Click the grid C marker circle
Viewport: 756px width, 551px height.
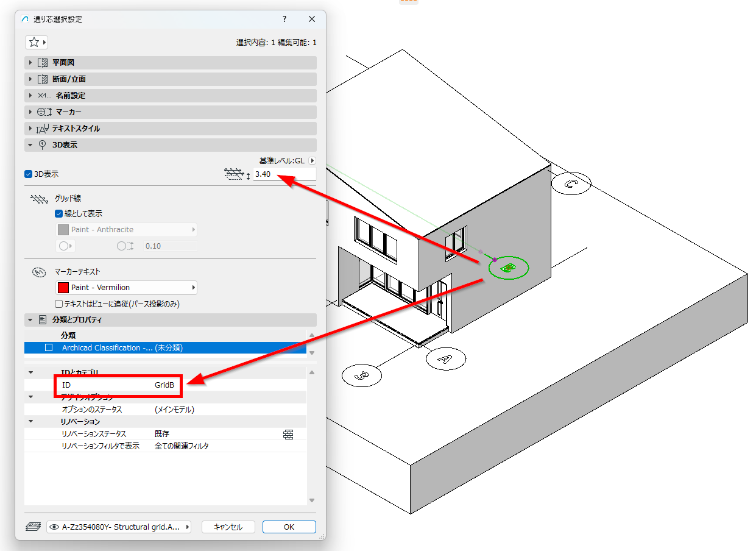coord(571,183)
